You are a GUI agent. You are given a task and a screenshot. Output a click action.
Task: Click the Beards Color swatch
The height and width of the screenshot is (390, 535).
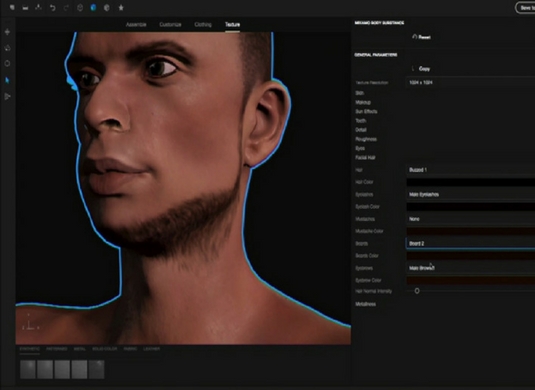pyautogui.click(x=471, y=256)
